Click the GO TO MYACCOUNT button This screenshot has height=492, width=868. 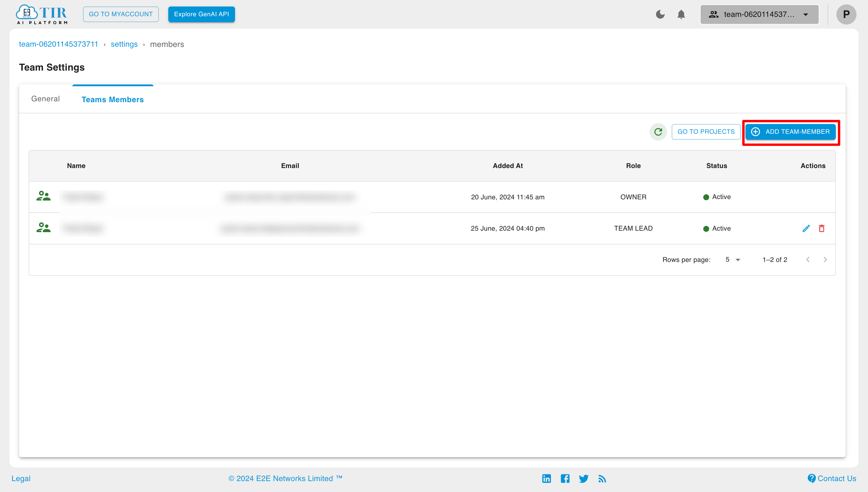pos(120,14)
